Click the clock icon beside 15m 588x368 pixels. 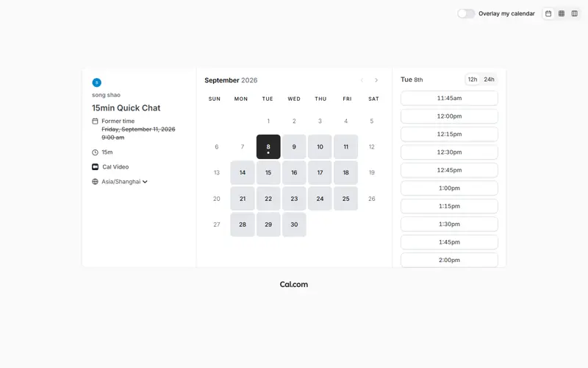pyautogui.click(x=96, y=152)
